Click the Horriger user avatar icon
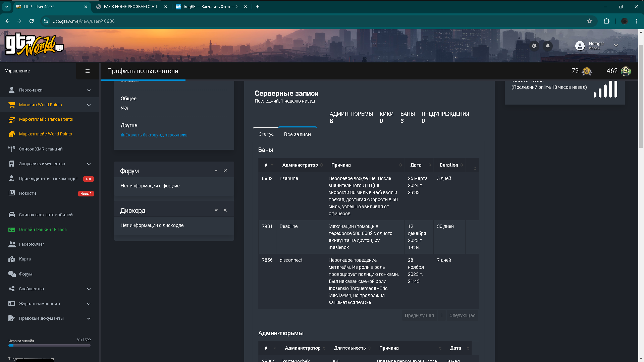The height and width of the screenshot is (362, 644). [x=580, y=46]
